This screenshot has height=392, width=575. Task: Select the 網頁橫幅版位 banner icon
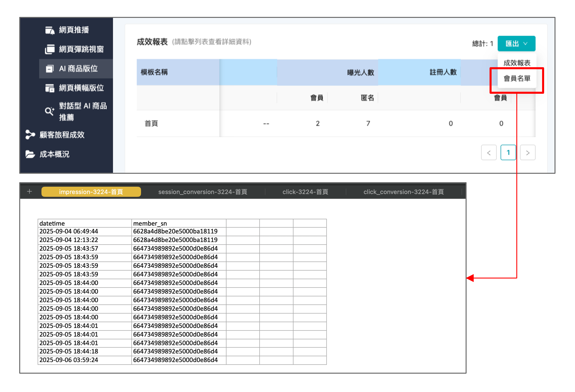pos(50,88)
